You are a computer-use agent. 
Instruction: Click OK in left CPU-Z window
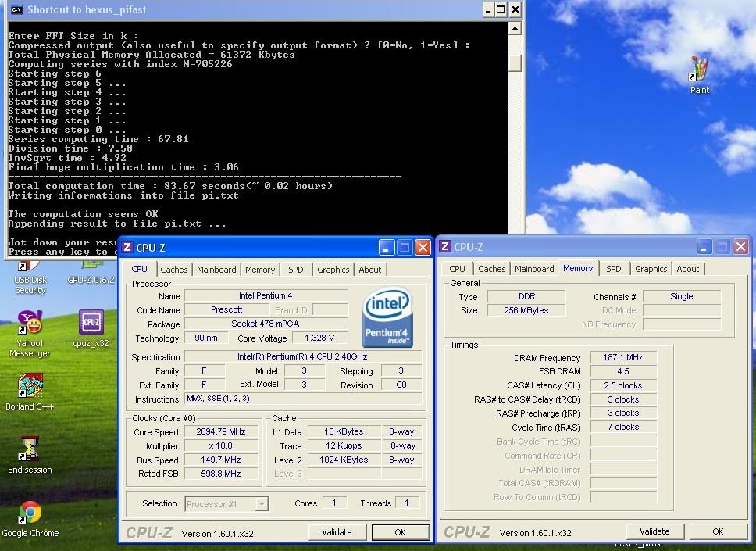pyautogui.click(x=400, y=532)
